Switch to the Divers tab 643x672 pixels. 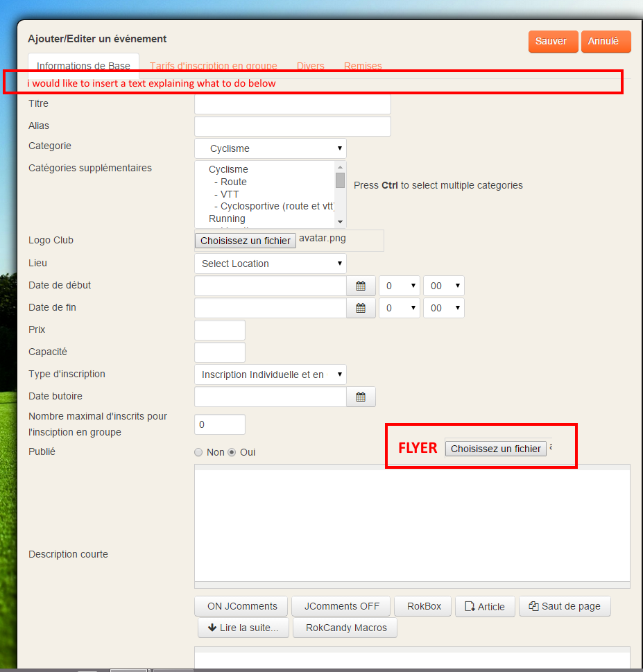tap(310, 66)
